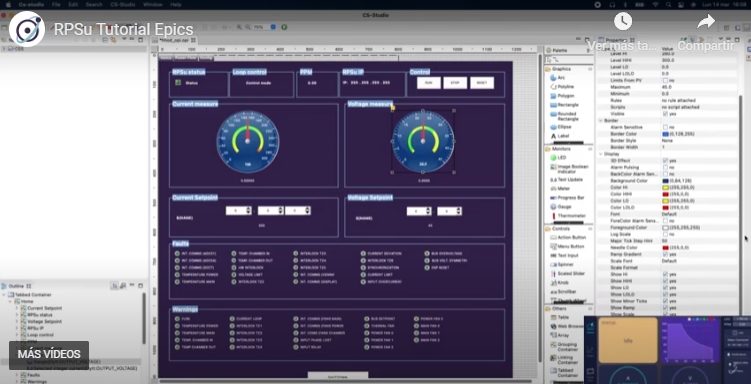Select the Knob widget in Palette
Viewport: 751px width, 384px height.
coord(559,282)
